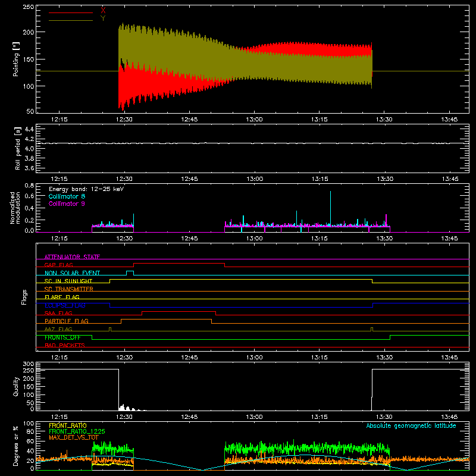
Task: Click the FRONT_RATIO legend label
Action: [x=68, y=425]
